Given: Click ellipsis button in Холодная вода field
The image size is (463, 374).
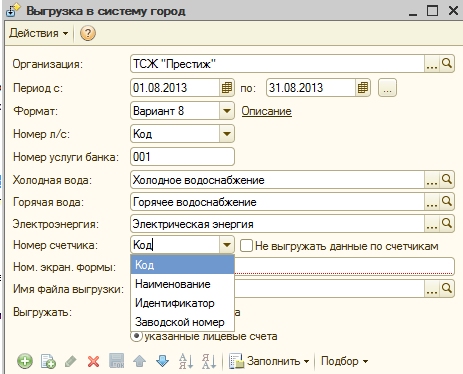Looking at the screenshot, I should pyautogui.click(x=432, y=180).
